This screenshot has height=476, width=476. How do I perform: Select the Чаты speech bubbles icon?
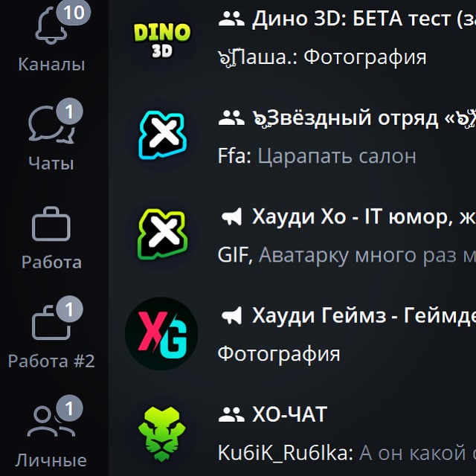(x=51, y=124)
